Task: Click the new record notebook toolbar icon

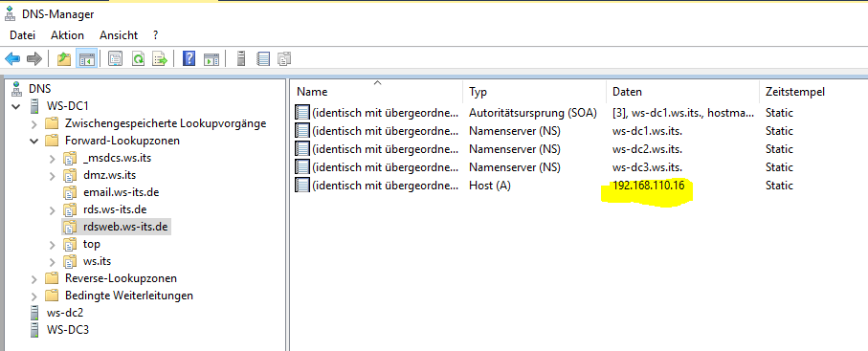Action: [x=263, y=58]
